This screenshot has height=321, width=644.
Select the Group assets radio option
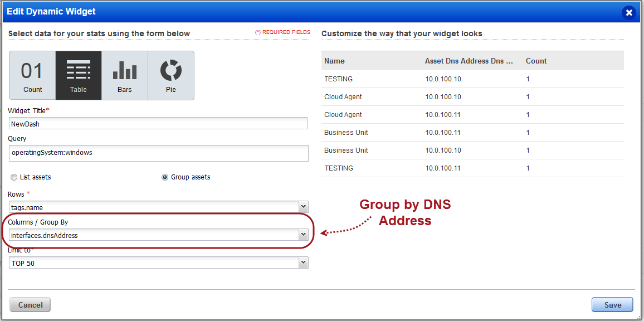(x=165, y=177)
